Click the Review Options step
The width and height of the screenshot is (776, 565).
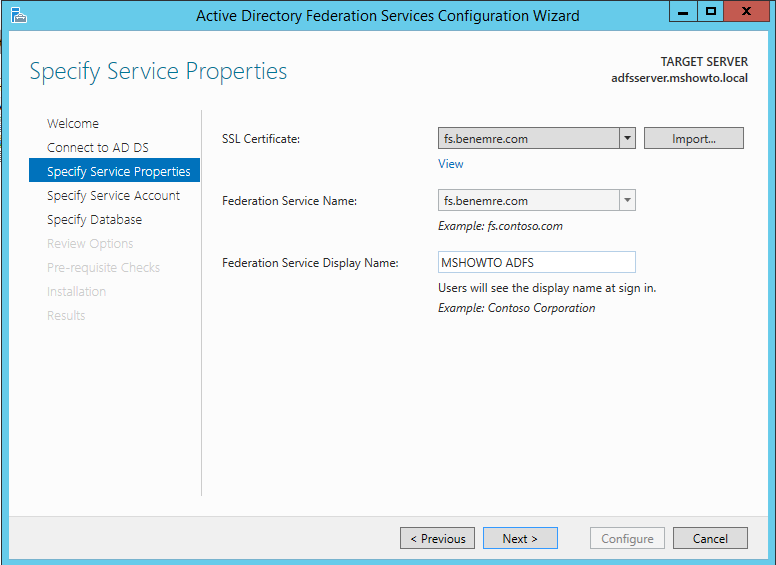(x=90, y=243)
